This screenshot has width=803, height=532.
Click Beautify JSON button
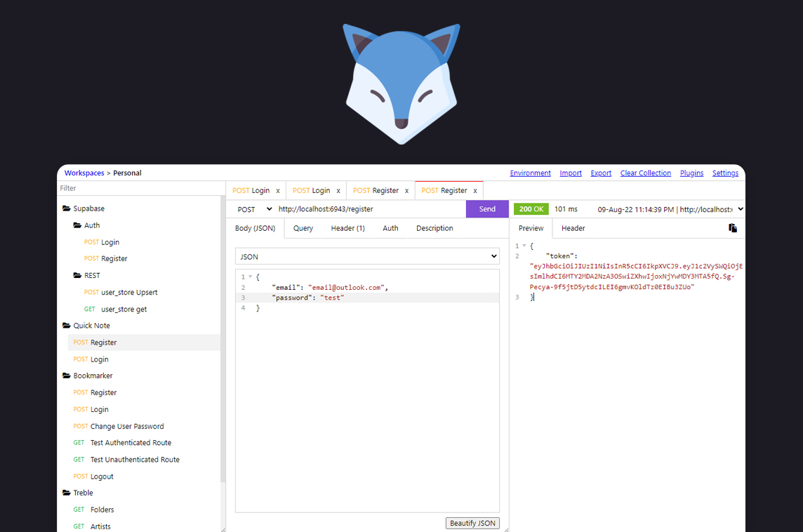coord(472,523)
